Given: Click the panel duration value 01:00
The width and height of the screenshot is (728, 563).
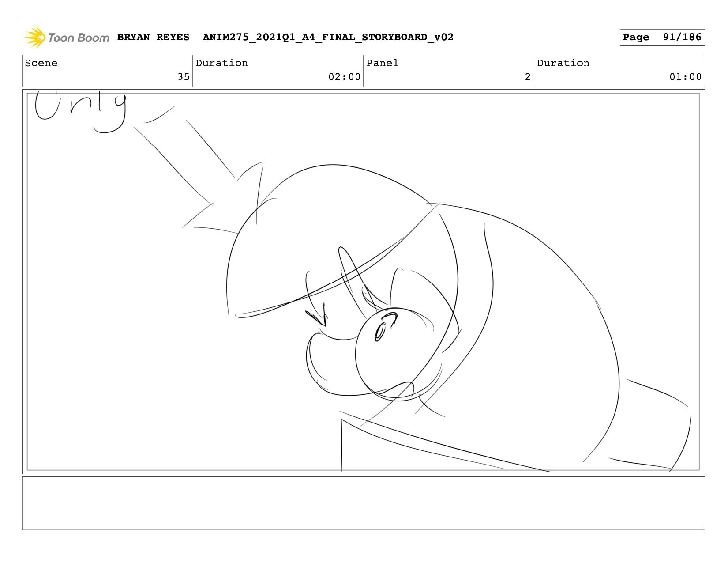Looking at the screenshot, I should [x=685, y=77].
